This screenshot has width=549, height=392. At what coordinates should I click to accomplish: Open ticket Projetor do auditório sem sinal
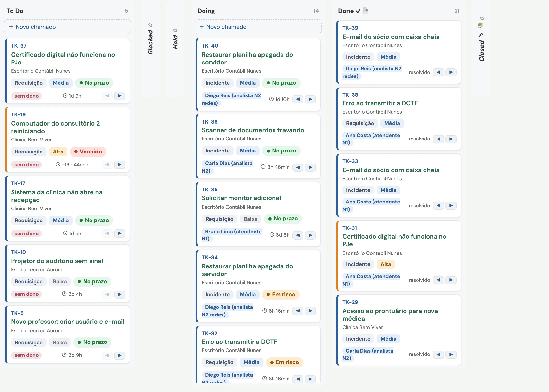(57, 261)
